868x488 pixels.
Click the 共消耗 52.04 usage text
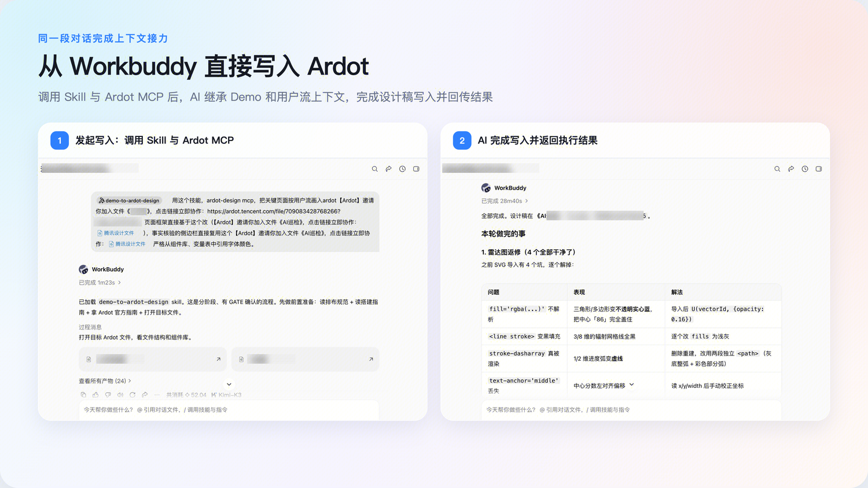[186, 395]
